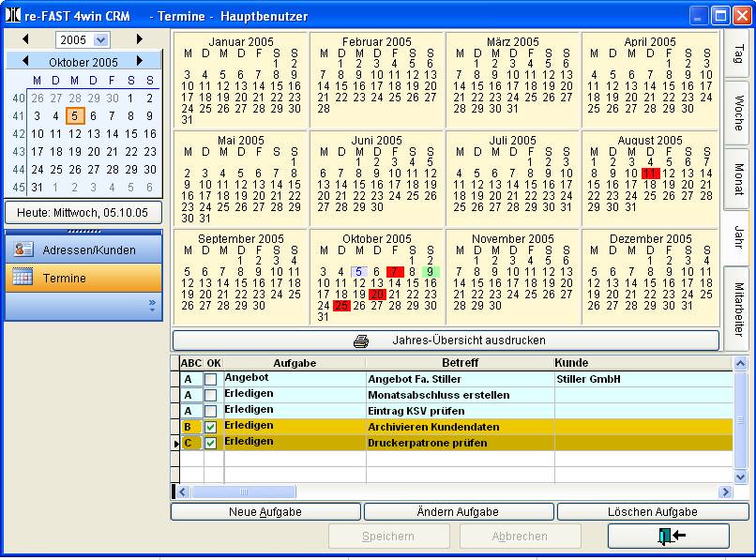This screenshot has width=756, height=560.
Task: Uncheck OK for Druckerpatrone prüfen
Action: click(x=211, y=444)
